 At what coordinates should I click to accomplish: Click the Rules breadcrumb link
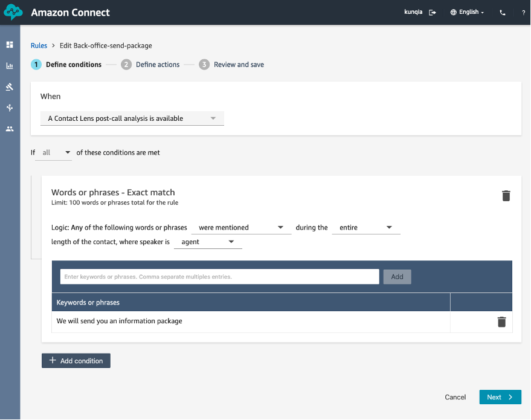click(39, 46)
